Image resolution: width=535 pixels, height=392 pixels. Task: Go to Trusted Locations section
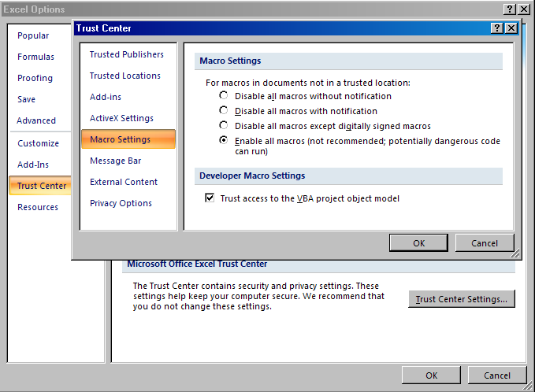click(x=125, y=76)
